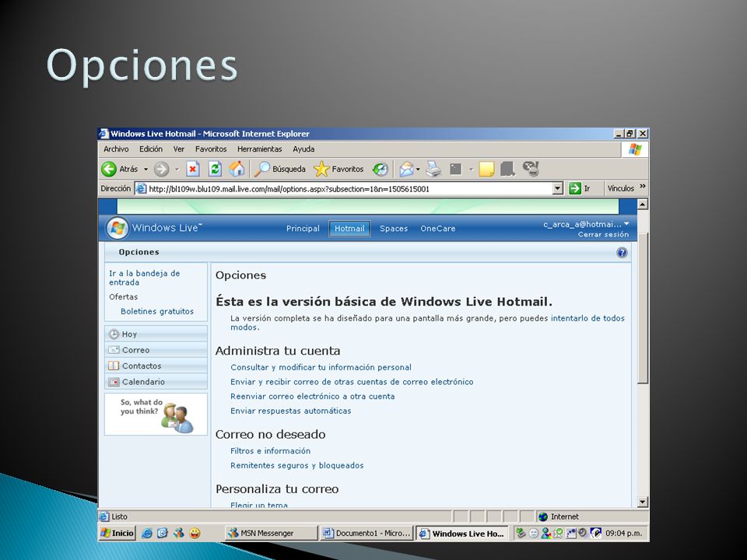Click the grey Forward arrow button

(x=162, y=169)
